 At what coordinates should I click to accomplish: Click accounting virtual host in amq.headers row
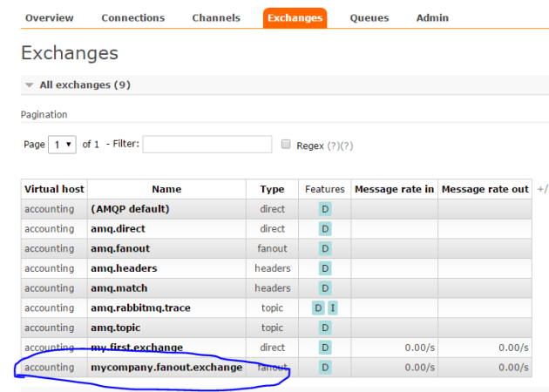coord(50,268)
